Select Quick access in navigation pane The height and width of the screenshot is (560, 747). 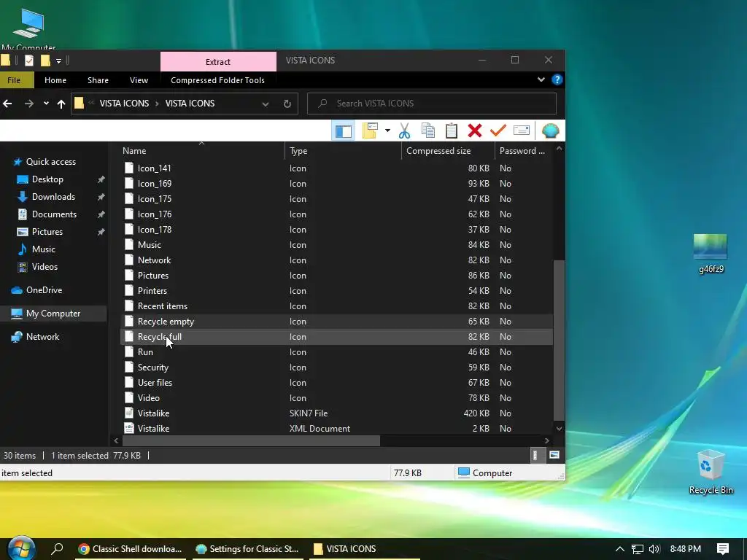click(50, 162)
